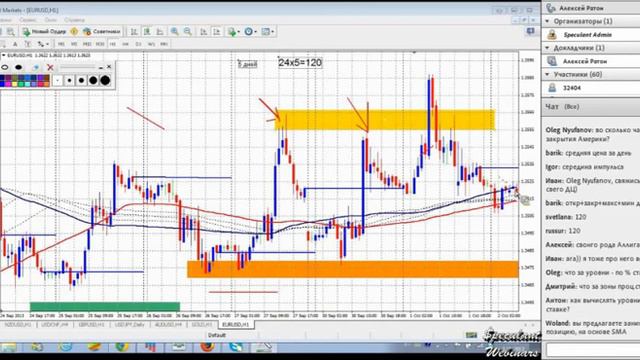
Task: Open Firefox from the taskbar
Action: pos(207,347)
